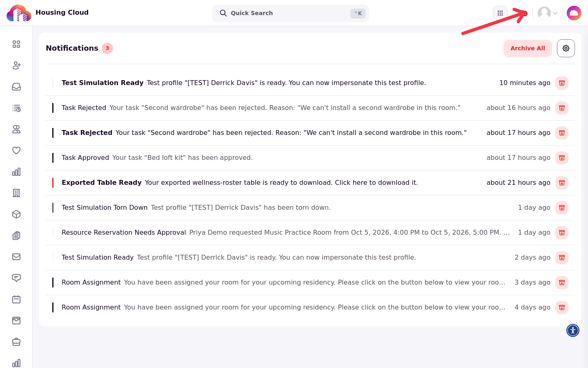Open the Resource Reservation Needs Approval notification
588x368 pixels.
pyautogui.click(x=310, y=233)
